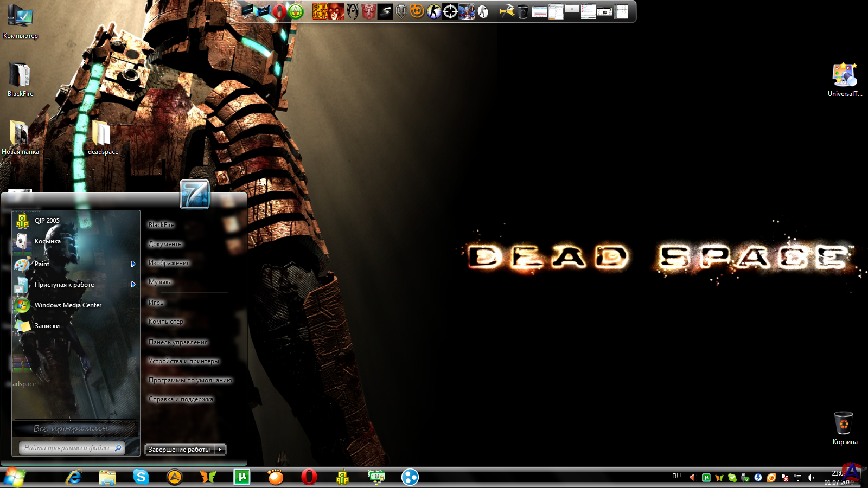Open the Компьютер desktop icon
The height and width of the screenshot is (488, 868).
tap(20, 22)
